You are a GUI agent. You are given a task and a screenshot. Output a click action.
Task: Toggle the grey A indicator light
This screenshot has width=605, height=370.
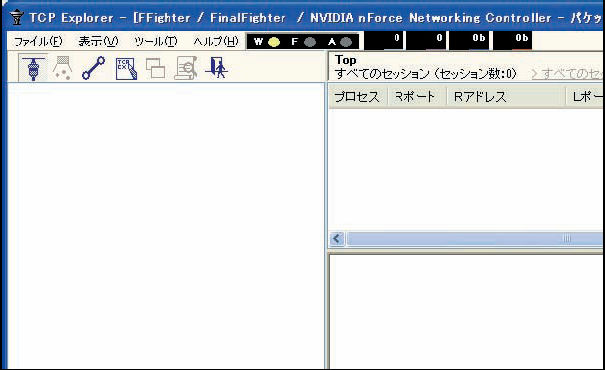346,42
